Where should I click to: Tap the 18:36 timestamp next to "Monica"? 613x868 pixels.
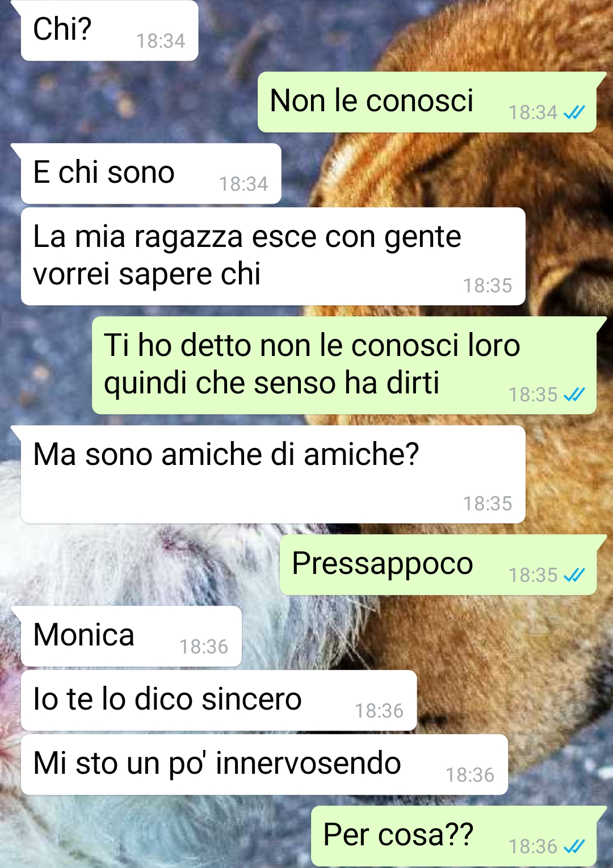click(204, 647)
